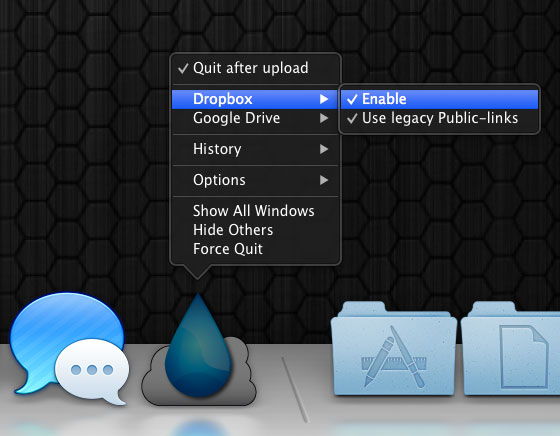Open the Documents folder stack in Dock
The width and height of the screenshot is (560, 436).
511,349
